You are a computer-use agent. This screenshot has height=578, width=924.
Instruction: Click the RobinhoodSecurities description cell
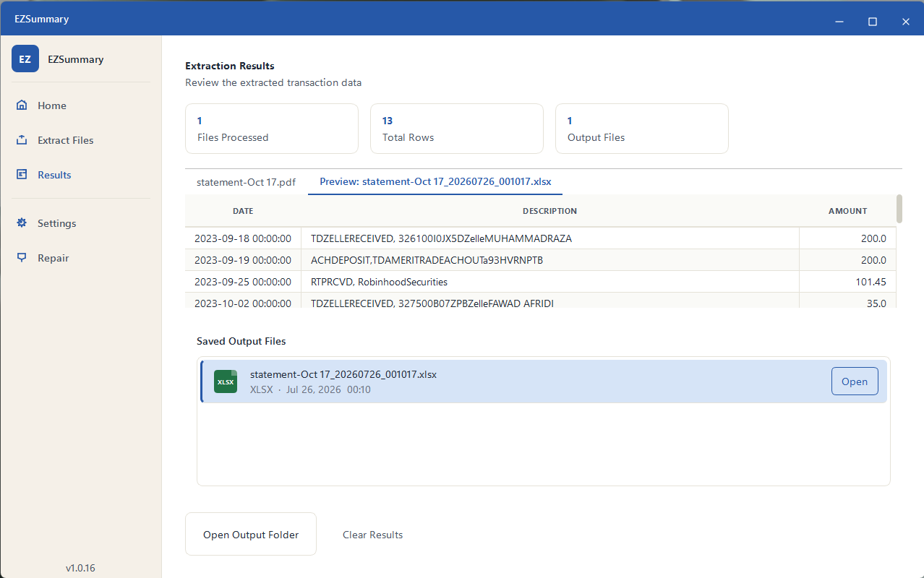coord(550,282)
